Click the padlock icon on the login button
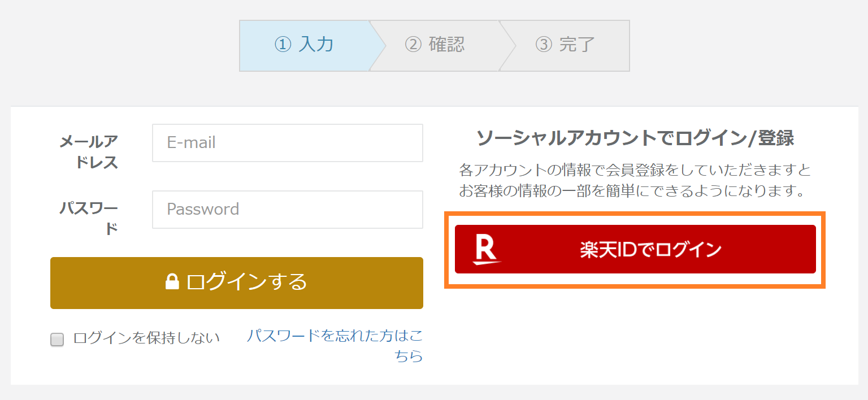 [172, 281]
